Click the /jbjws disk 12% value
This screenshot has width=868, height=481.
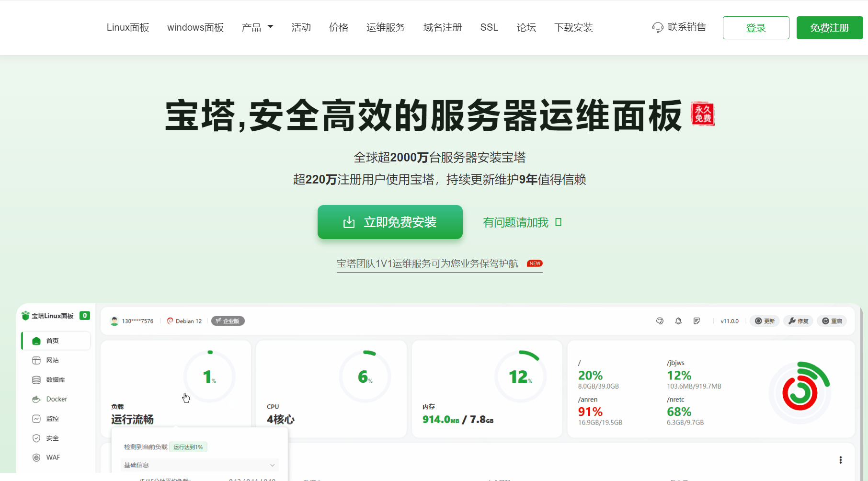(x=679, y=376)
